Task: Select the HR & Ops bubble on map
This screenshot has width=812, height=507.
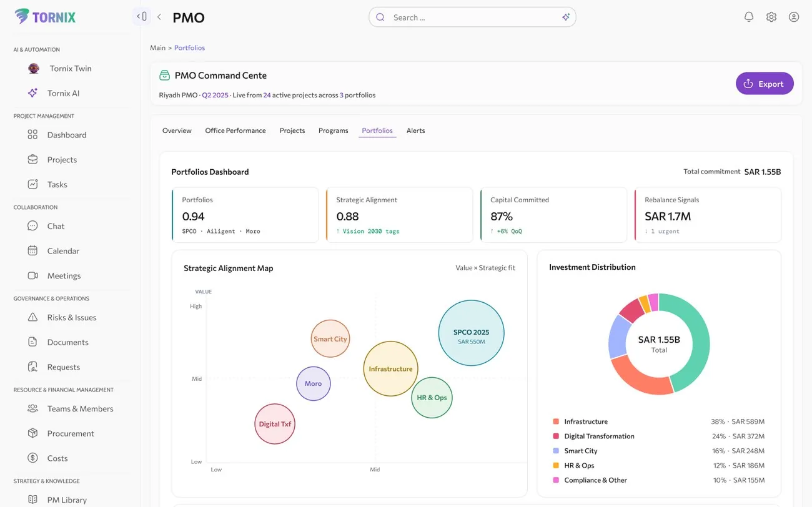Action: 432,398
